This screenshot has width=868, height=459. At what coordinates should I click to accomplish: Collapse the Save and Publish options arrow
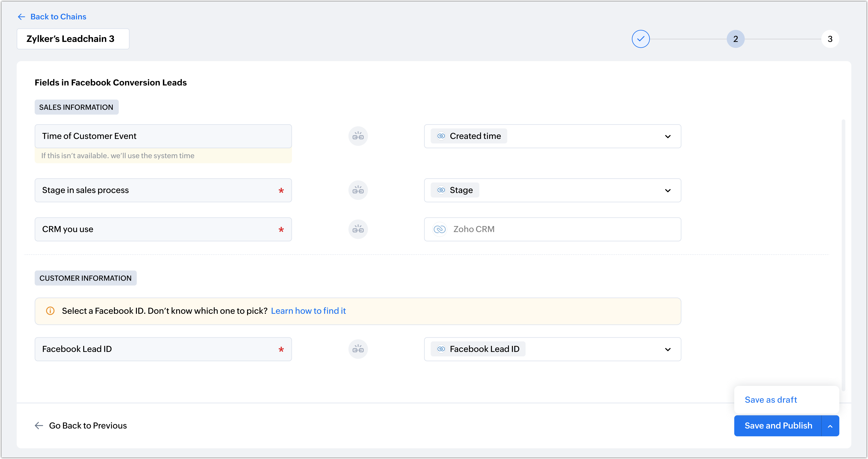[x=830, y=426]
